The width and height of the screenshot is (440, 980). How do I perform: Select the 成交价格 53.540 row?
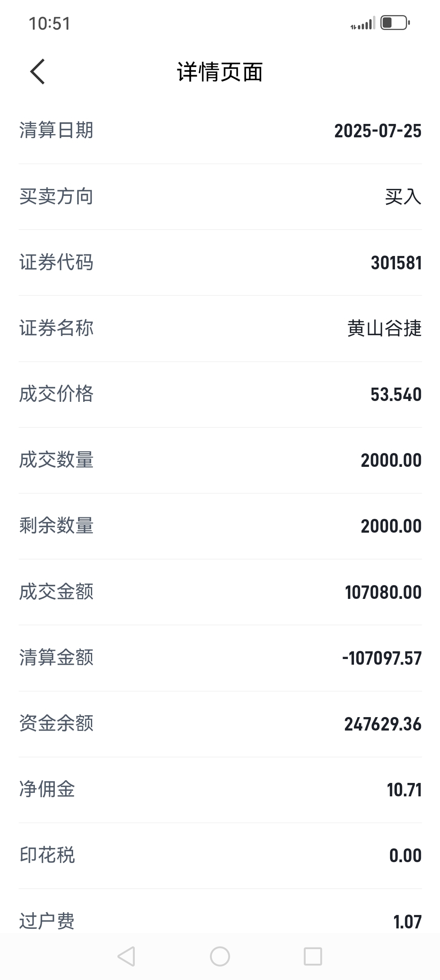pyautogui.click(x=220, y=395)
